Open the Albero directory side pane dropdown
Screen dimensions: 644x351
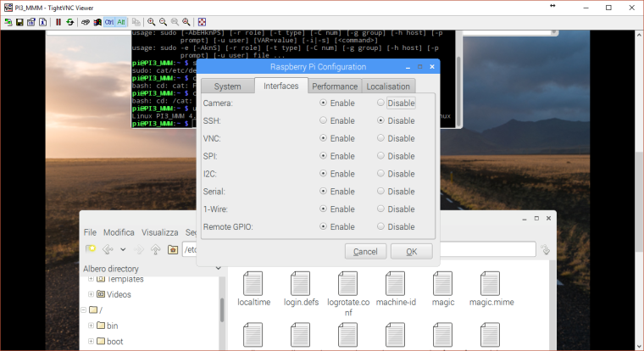point(218,269)
